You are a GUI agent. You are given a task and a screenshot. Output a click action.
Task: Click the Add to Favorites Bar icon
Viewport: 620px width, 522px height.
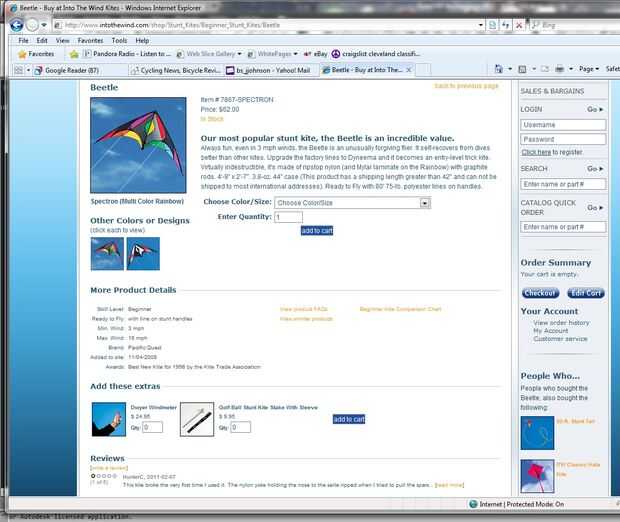pos(74,54)
